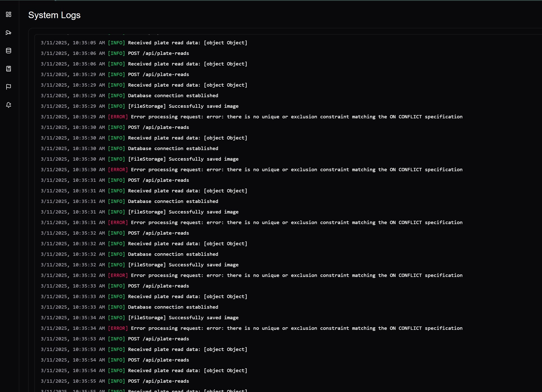Viewport: 542px width, 392px height.
Task: Click the 10:35:31 AM ERROR log entry
Action: pyautogui.click(x=251, y=223)
